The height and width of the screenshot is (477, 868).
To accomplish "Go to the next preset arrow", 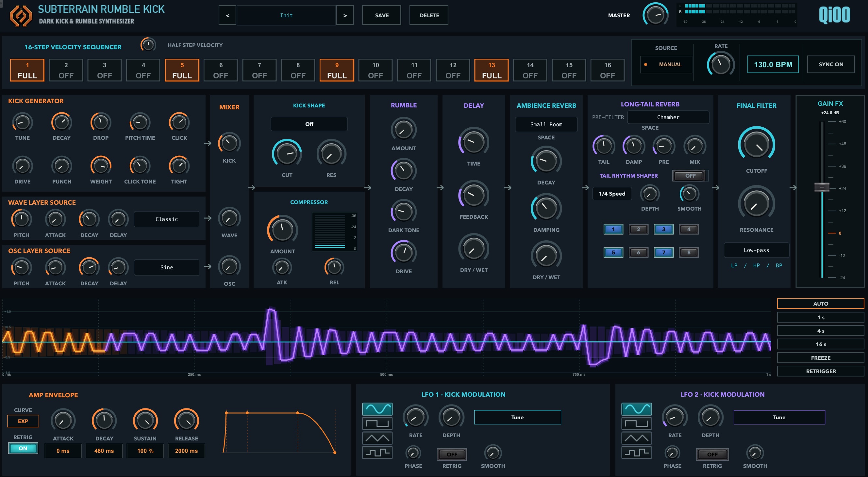I will 345,15.
